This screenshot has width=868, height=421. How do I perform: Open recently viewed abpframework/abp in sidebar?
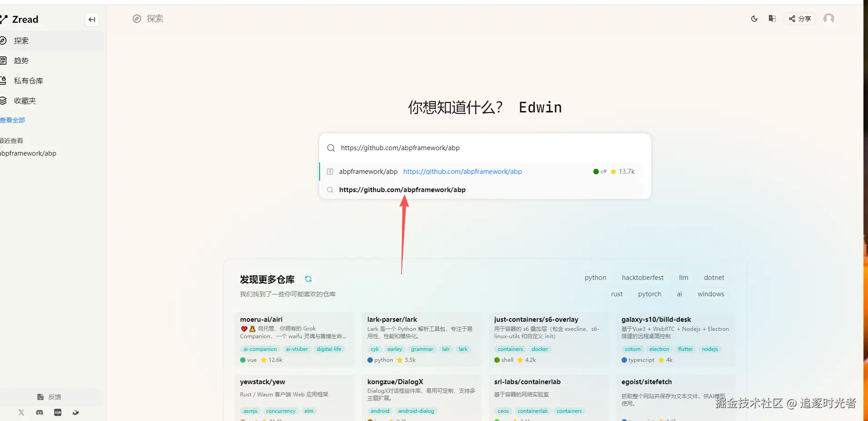pos(28,153)
